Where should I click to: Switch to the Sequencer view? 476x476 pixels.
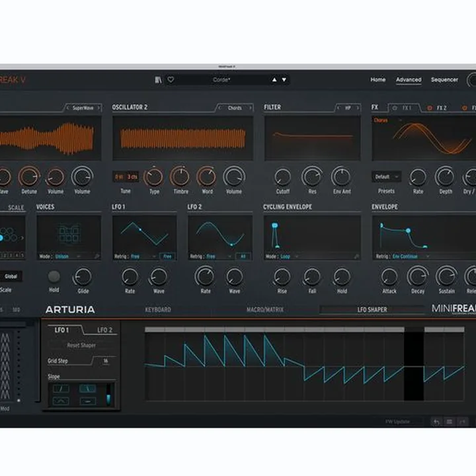444,79
